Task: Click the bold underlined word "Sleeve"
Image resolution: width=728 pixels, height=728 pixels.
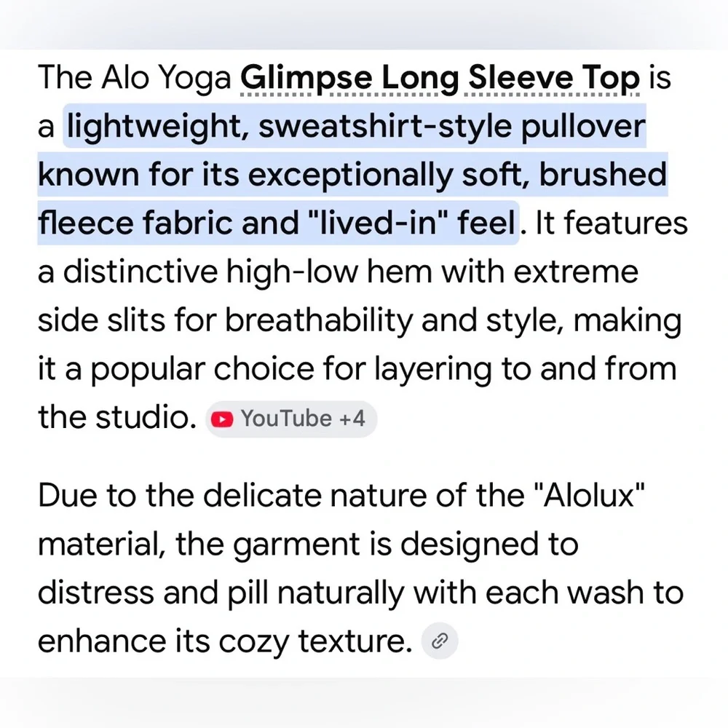Action: pyautogui.click(x=520, y=78)
